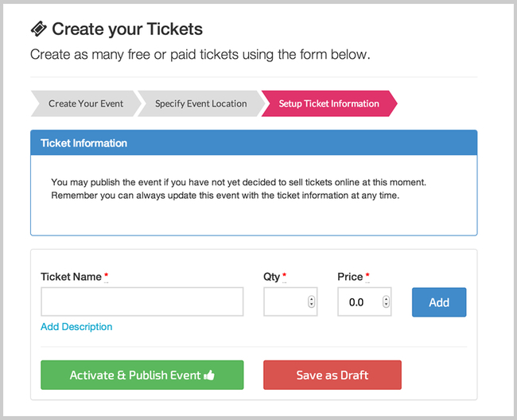This screenshot has height=420, width=517.
Task: Click the ticket icon beside the page heading
Action: pyautogui.click(x=39, y=29)
